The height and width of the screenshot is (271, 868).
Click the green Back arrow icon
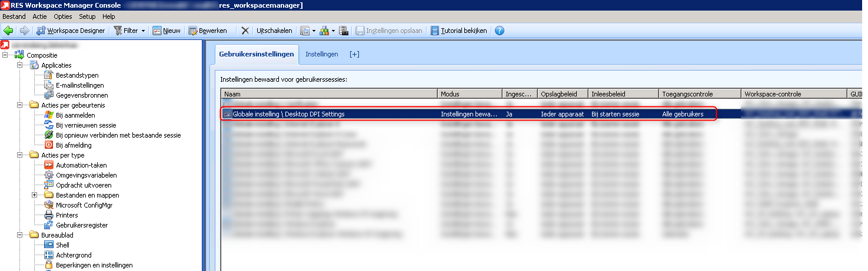tap(9, 31)
